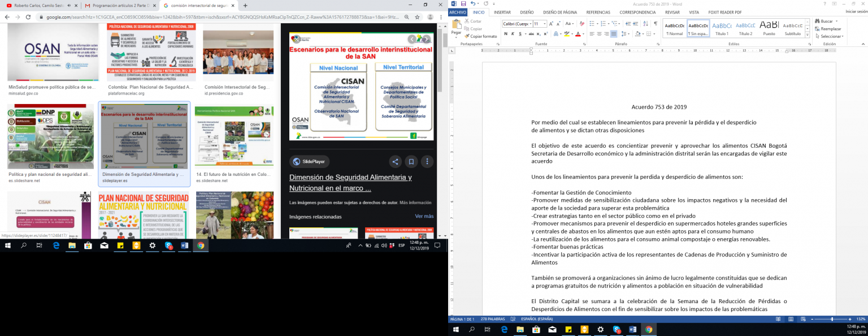The image size is (868, 336).
Task: Reload the Chrome page
Action: click(31, 17)
